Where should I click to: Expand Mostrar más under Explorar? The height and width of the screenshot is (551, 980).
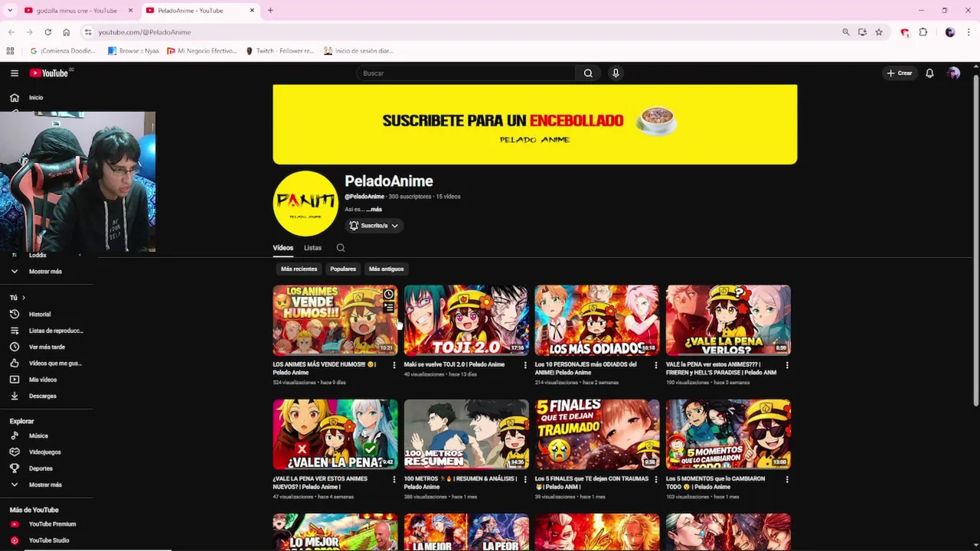(46, 485)
